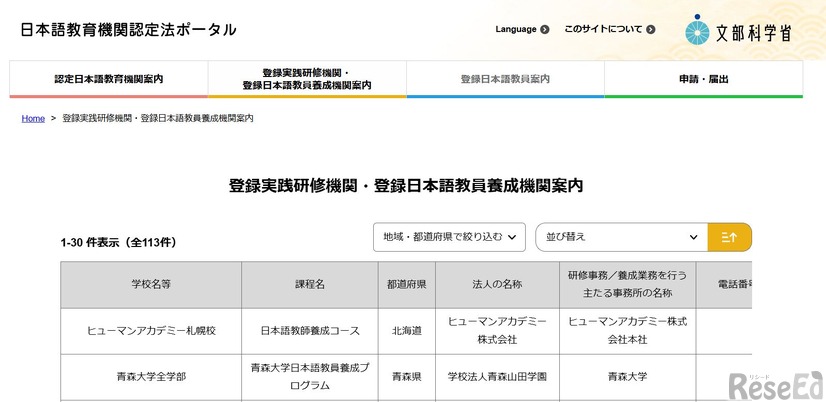Viewport: 826px width, 402px height.
Task: Click the arrow icon next to Language
Action: tap(545, 30)
